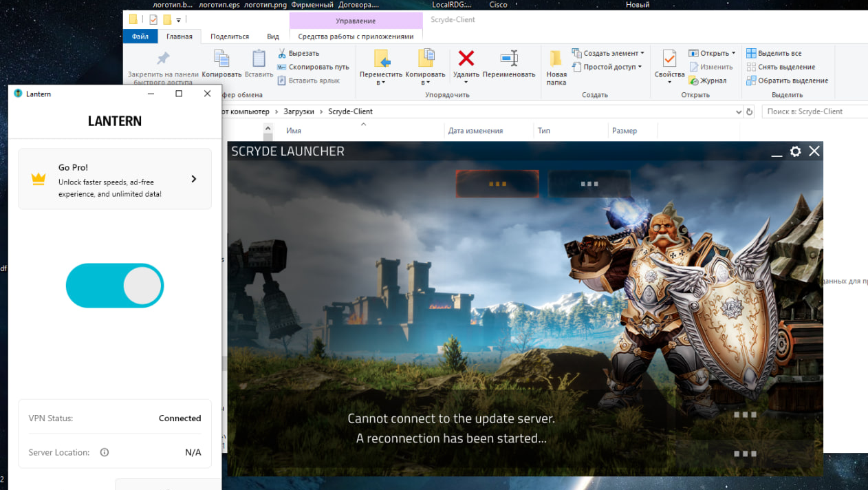The width and height of the screenshot is (868, 490).
Task: Click the red Delete icon in ribbon
Action: click(x=466, y=58)
